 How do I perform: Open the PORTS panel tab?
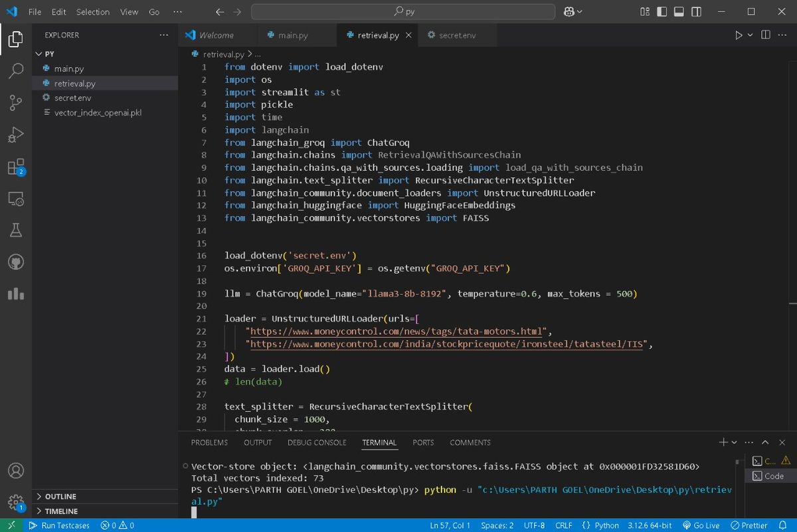click(x=423, y=442)
